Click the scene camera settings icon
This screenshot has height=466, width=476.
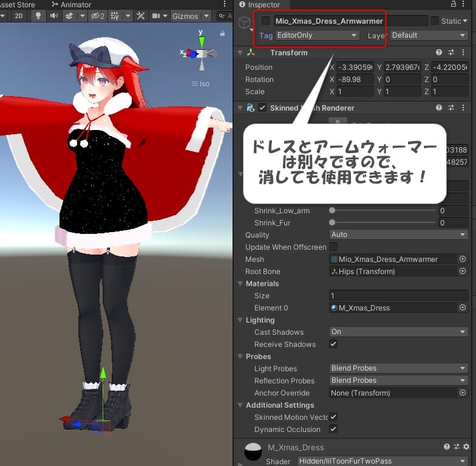pos(155,16)
